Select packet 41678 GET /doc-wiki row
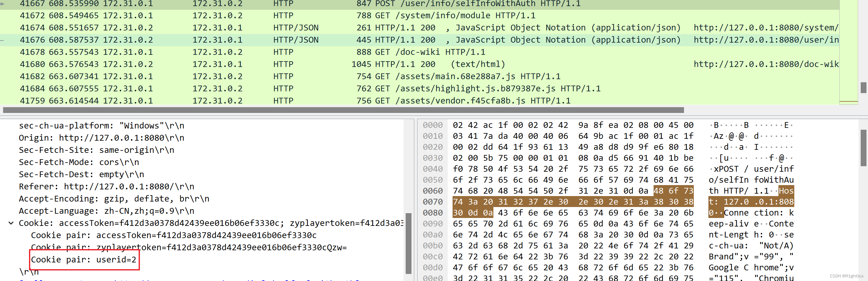Screen dimensions: 868x281 [x=419, y=52]
